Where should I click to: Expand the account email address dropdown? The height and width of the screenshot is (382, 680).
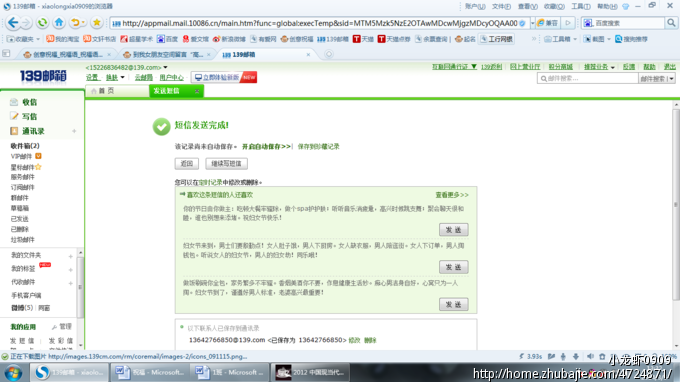165,68
